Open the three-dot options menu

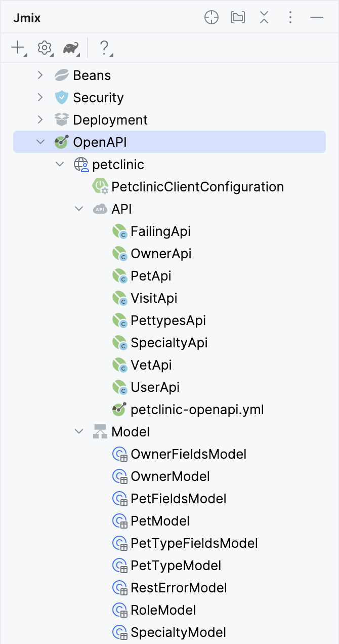(x=290, y=18)
